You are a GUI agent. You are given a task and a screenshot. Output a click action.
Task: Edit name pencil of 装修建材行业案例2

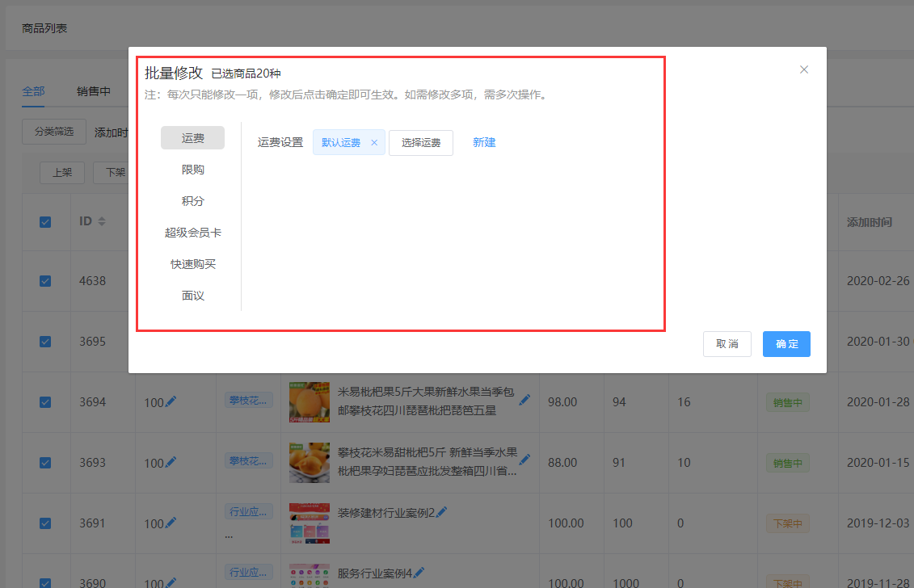(442, 511)
